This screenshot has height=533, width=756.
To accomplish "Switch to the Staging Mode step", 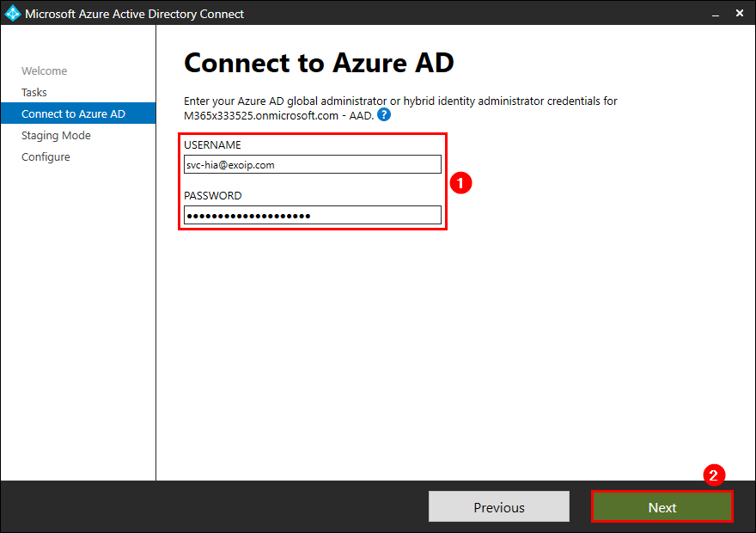I will 56,136.
